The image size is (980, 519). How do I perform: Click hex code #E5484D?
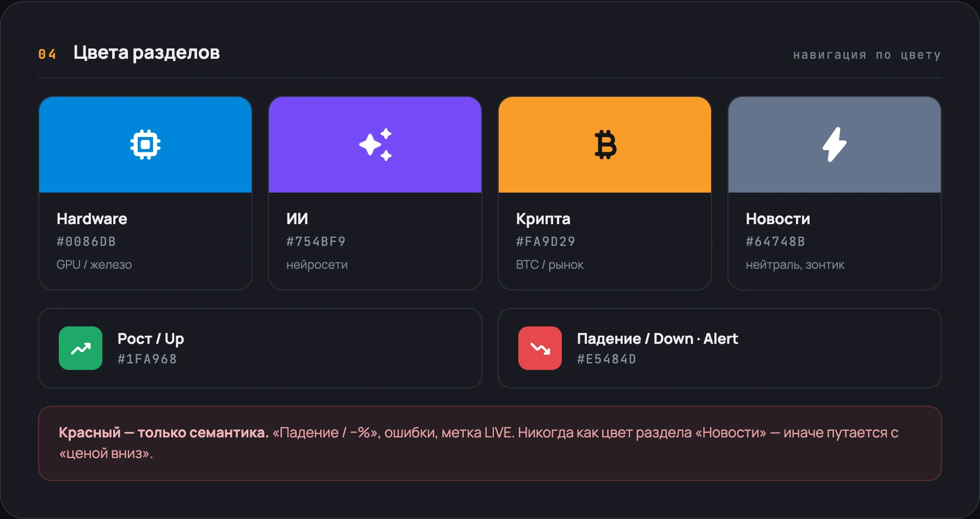pyautogui.click(x=607, y=359)
